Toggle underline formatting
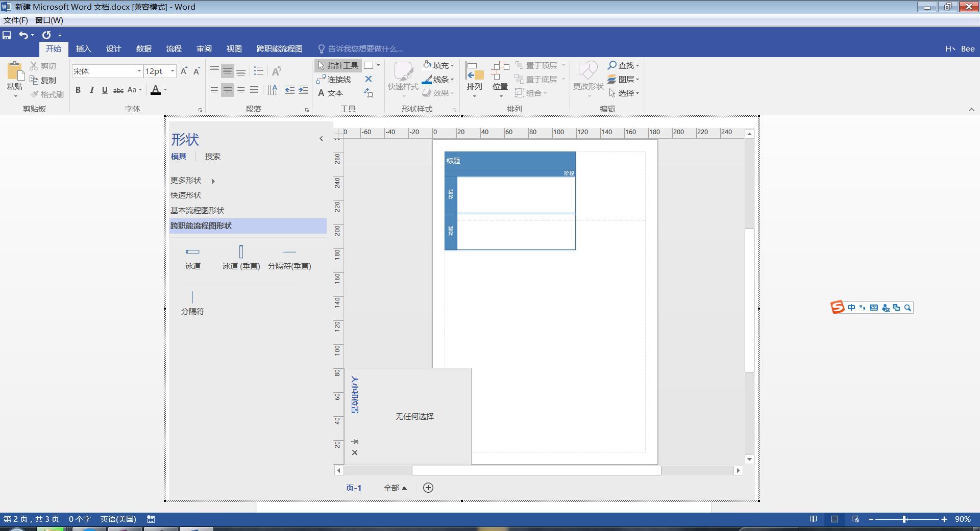Image resolution: width=980 pixels, height=531 pixels. (105, 90)
